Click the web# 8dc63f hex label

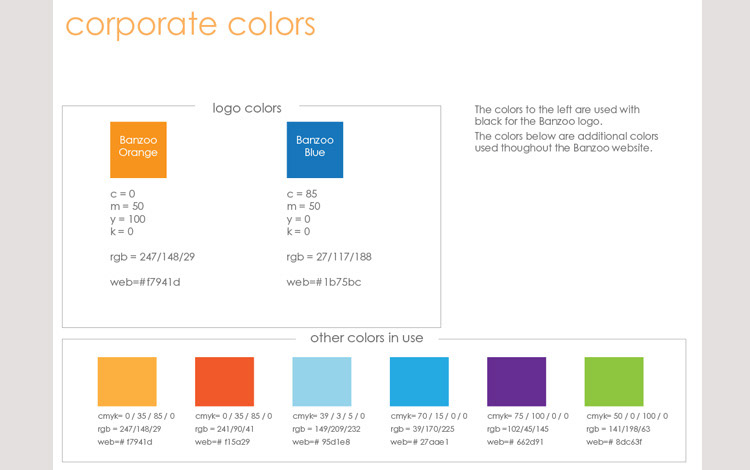pos(615,441)
